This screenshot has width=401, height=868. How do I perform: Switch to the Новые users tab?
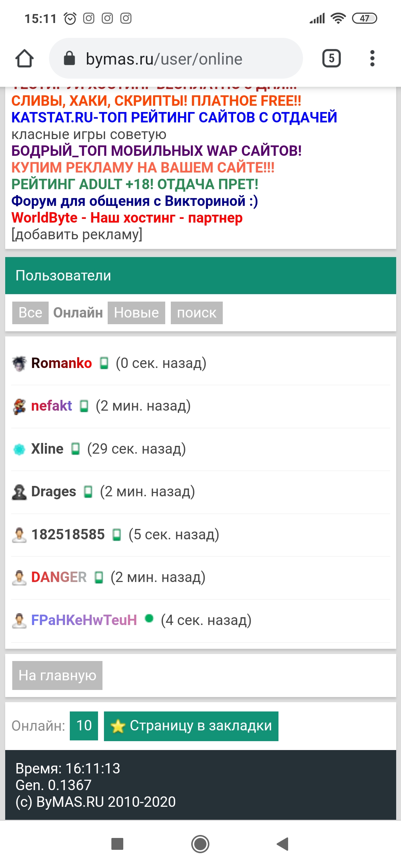pos(136,313)
